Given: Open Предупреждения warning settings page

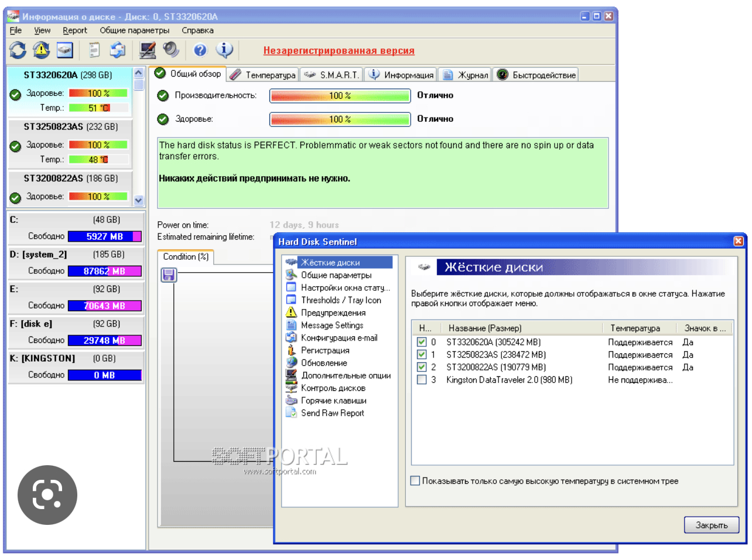Looking at the screenshot, I should tap(333, 313).
